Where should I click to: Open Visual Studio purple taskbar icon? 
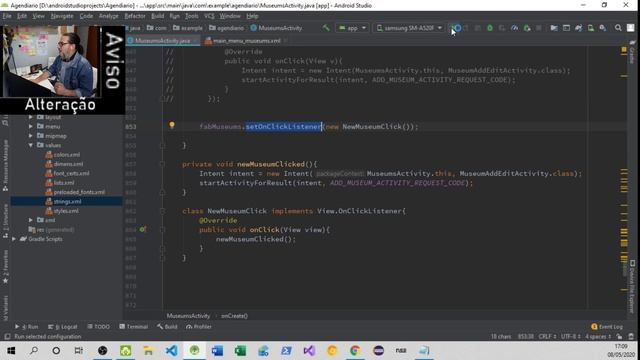pyautogui.click(x=309, y=351)
